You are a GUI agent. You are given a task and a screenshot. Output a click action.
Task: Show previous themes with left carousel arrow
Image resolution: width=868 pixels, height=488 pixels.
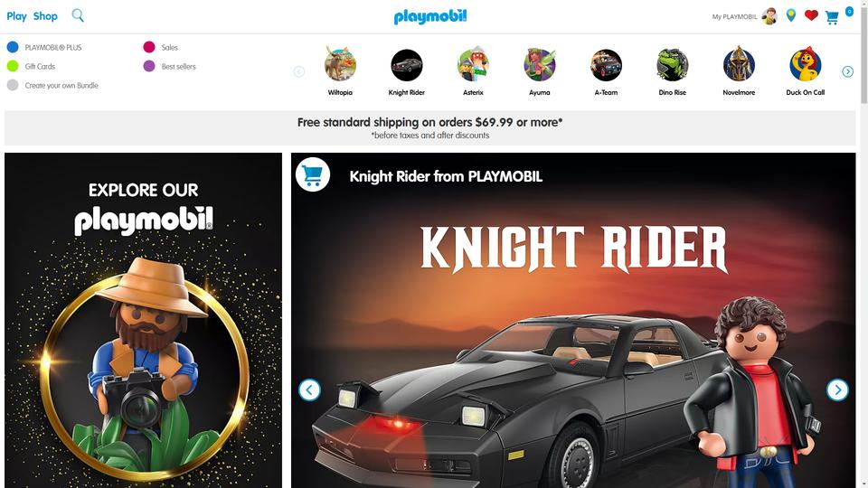pos(299,71)
